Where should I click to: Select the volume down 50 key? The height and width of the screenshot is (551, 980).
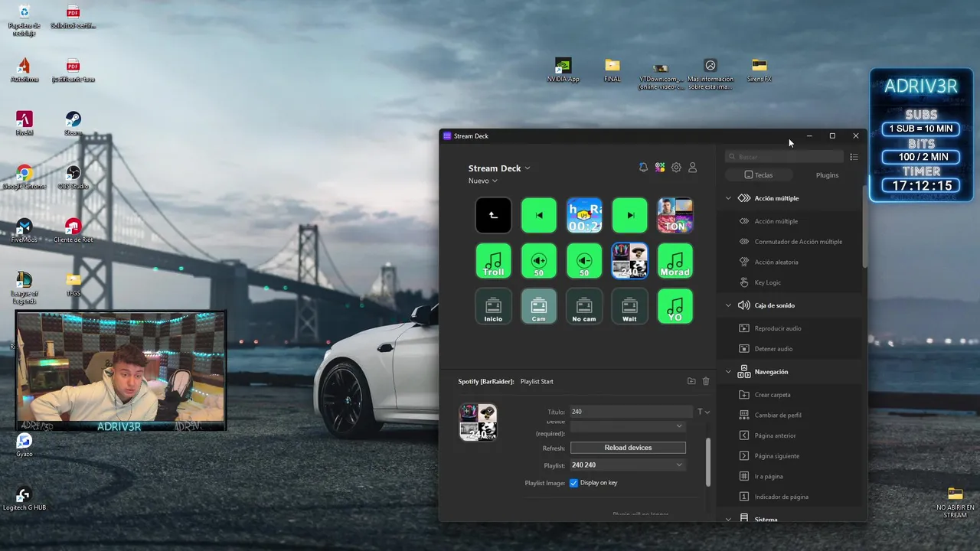(584, 261)
